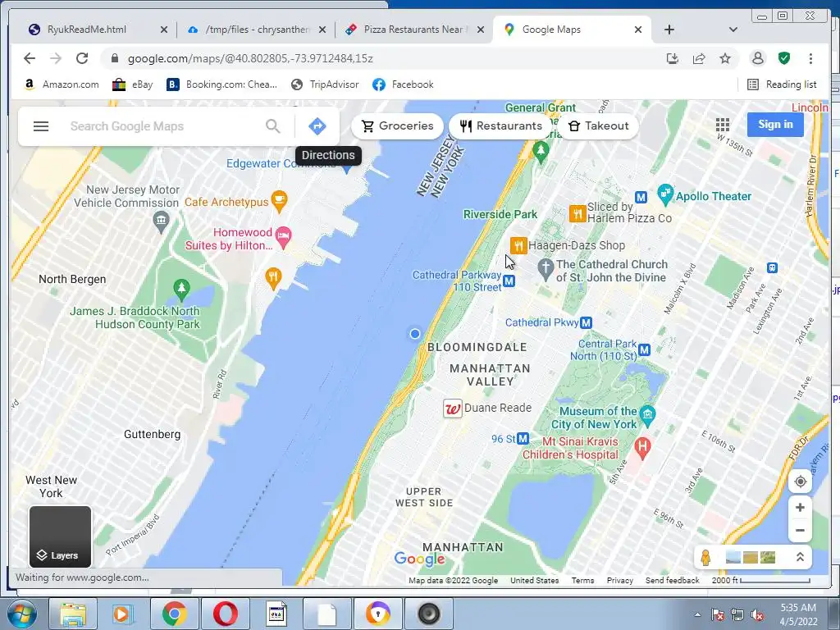The height and width of the screenshot is (630, 840).
Task: Open the Layers map type switcher
Action: click(x=60, y=536)
